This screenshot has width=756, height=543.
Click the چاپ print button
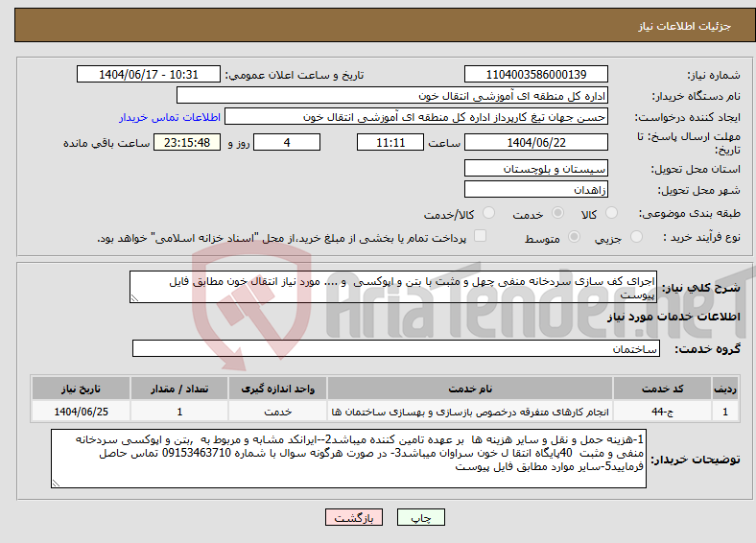(x=421, y=517)
